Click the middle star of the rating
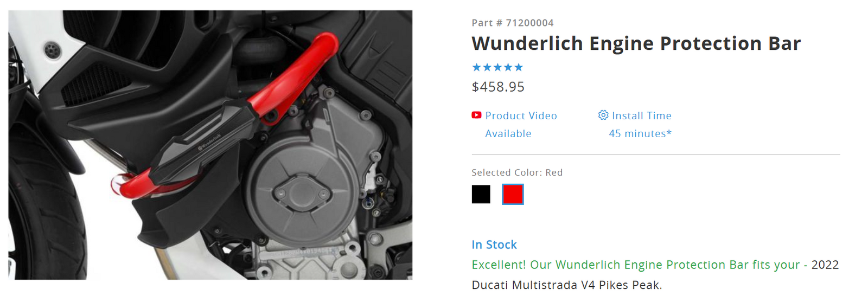The image size is (868, 296). (497, 67)
